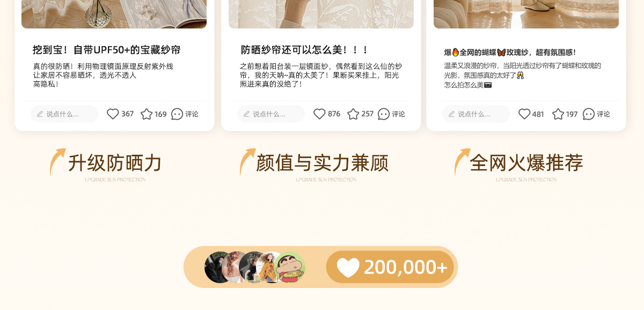Open post titled 防晒纱帘还可以怎么美
Viewport: 644px width, 310px height.
coord(305,50)
